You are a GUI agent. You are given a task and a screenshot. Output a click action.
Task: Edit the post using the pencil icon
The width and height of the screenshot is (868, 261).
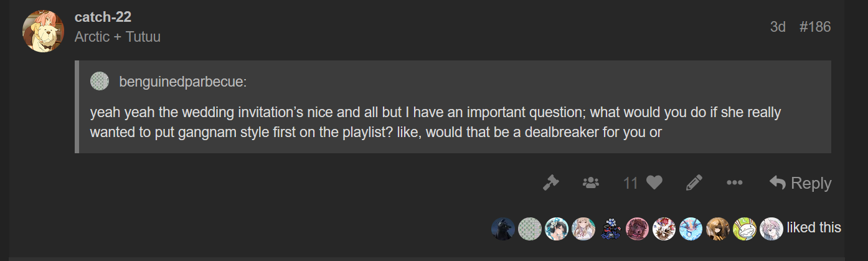pyautogui.click(x=694, y=183)
